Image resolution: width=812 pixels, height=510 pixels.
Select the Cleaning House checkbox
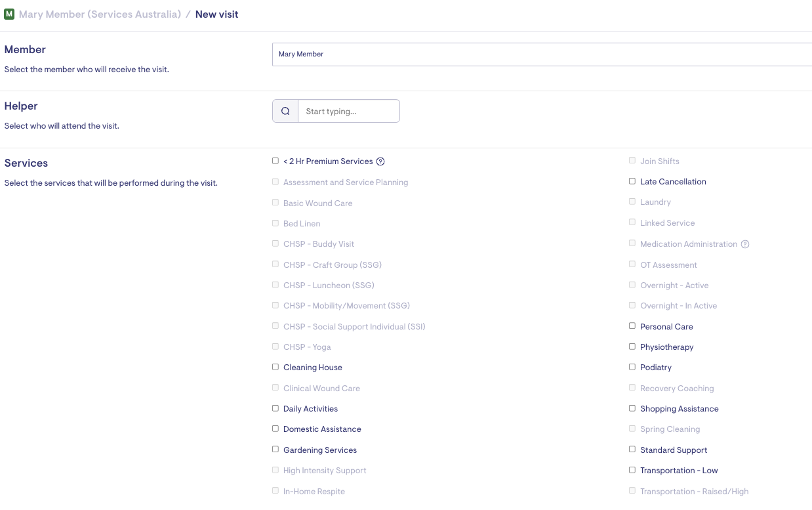[x=275, y=367]
